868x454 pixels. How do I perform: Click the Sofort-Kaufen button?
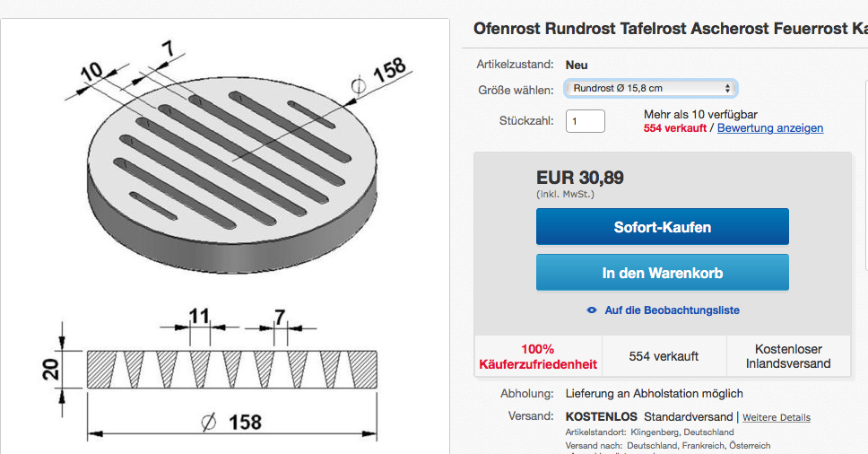(662, 226)
